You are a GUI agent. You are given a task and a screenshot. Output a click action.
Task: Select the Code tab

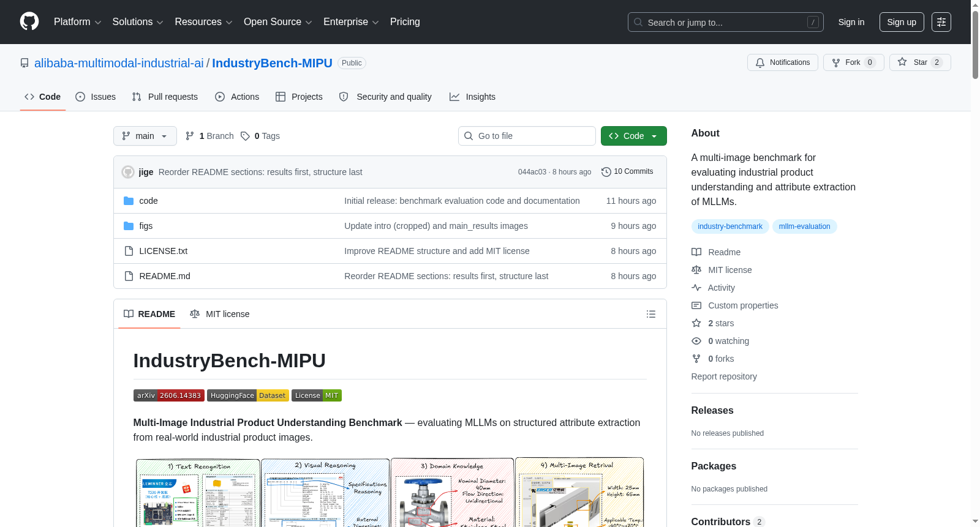coord(43,97)
